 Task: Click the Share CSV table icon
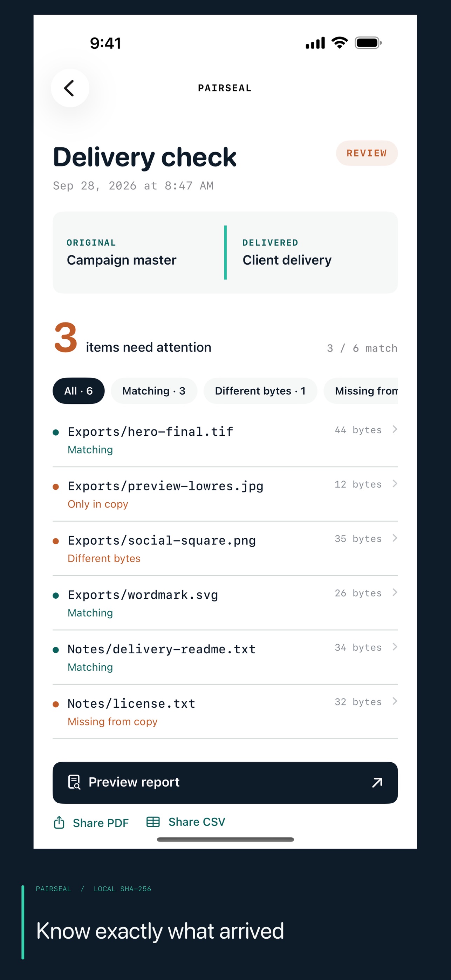(x=153, y=822)
